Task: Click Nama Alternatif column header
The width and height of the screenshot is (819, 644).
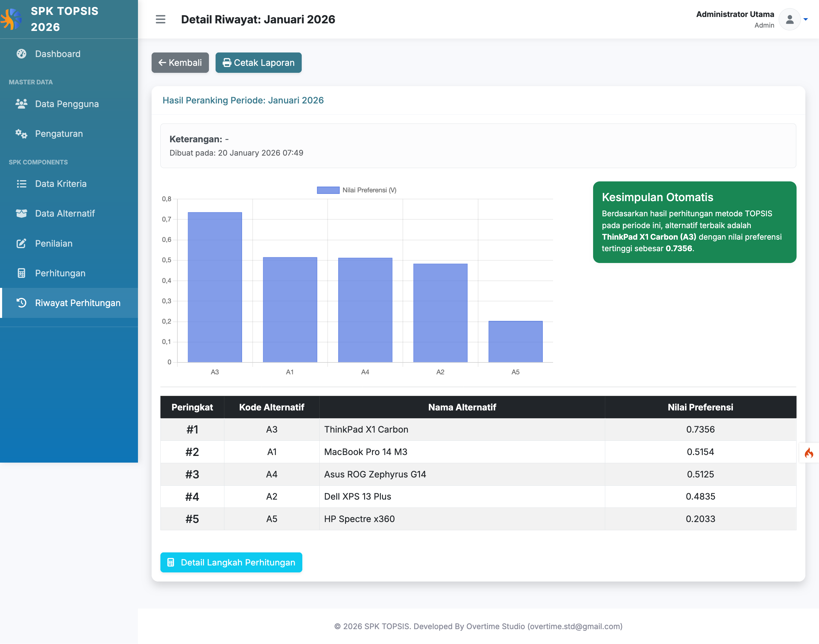Action: 462,407
